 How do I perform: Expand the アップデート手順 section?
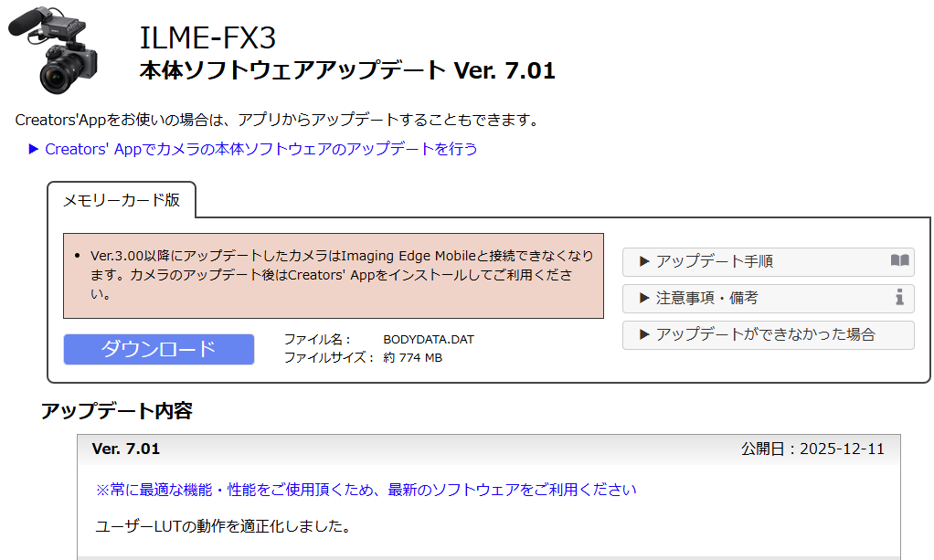click(769, 261)
